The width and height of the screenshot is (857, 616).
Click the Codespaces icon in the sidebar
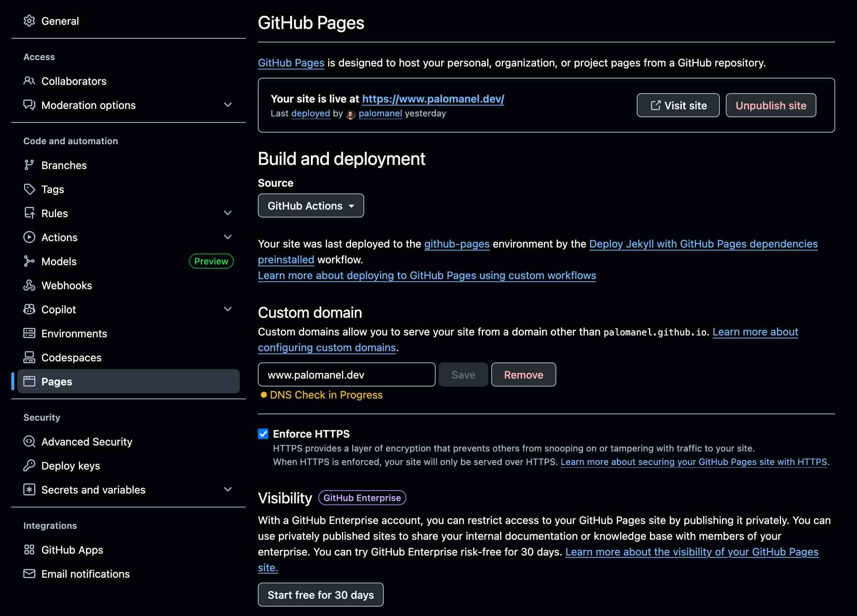29,357
